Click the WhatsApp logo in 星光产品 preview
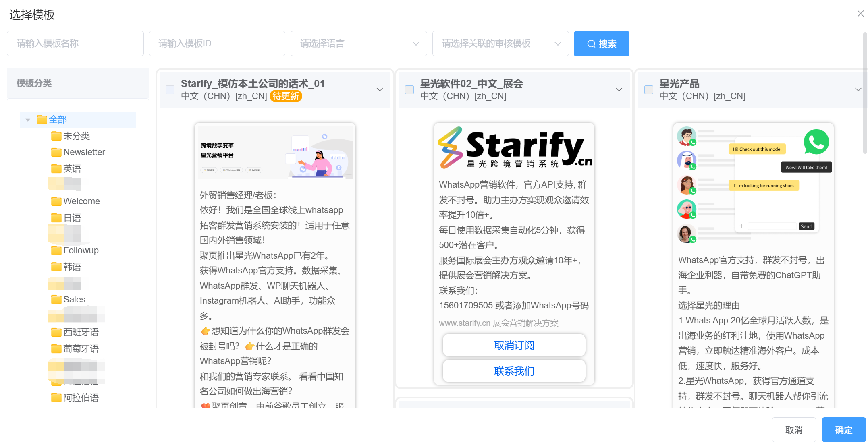Viewport: 868px width, 443px height. pos(816,142)
